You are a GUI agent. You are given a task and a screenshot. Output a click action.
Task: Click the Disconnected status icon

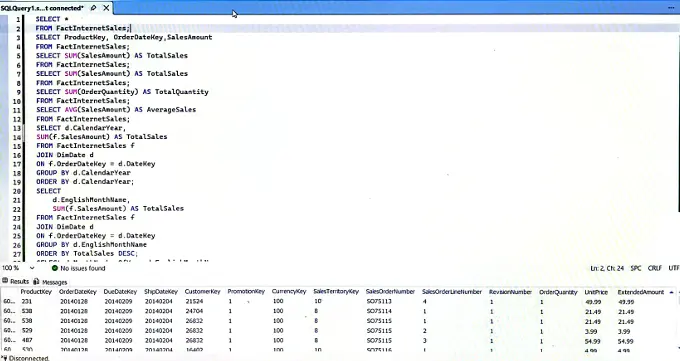5,358
